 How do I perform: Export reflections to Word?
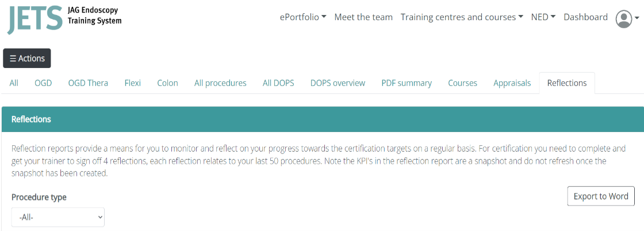click(601, 196)
